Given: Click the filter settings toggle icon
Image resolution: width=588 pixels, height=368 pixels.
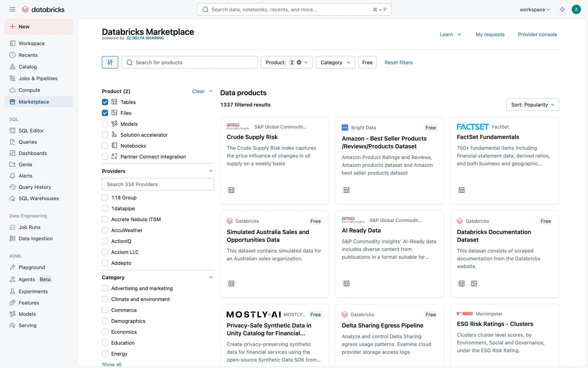Looking at the screenshot, I should pyautogui.click(x=110, y=62).
